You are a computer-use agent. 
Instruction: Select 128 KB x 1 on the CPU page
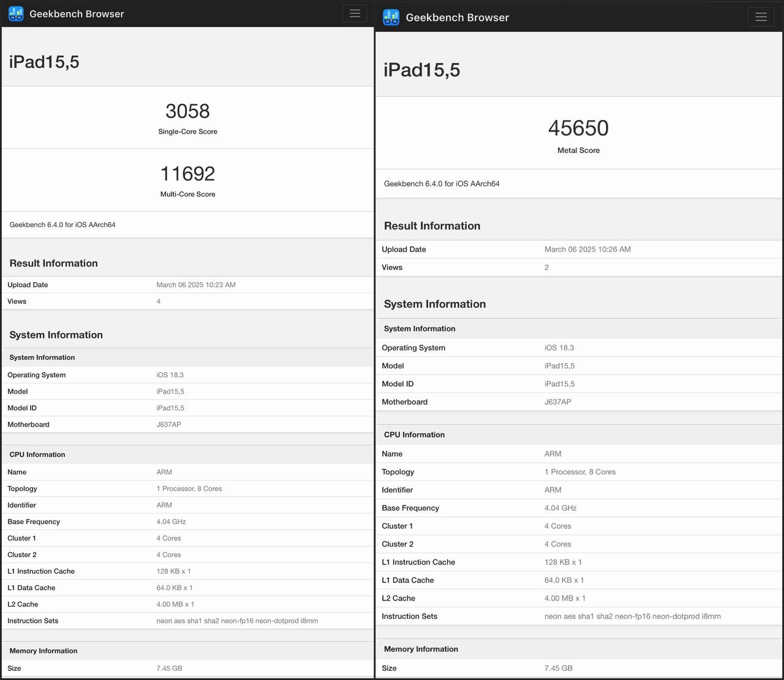click(x=173, y=571)
